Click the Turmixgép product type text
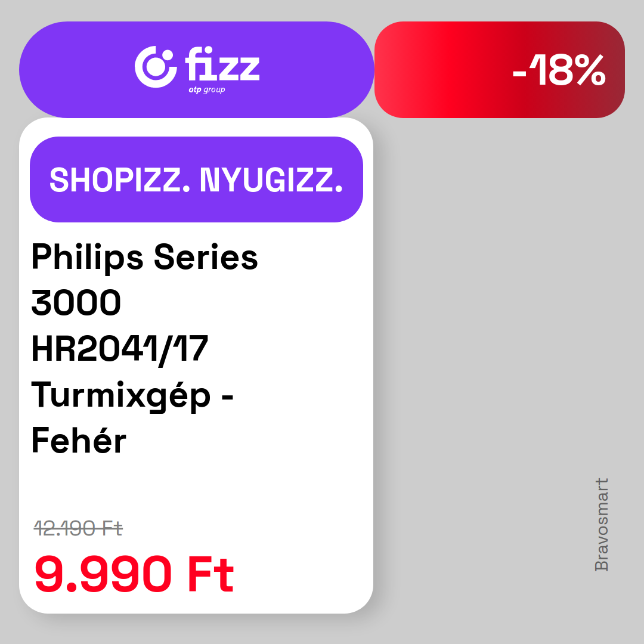This screenshot has height=644, width=644. tap(120, 396)
